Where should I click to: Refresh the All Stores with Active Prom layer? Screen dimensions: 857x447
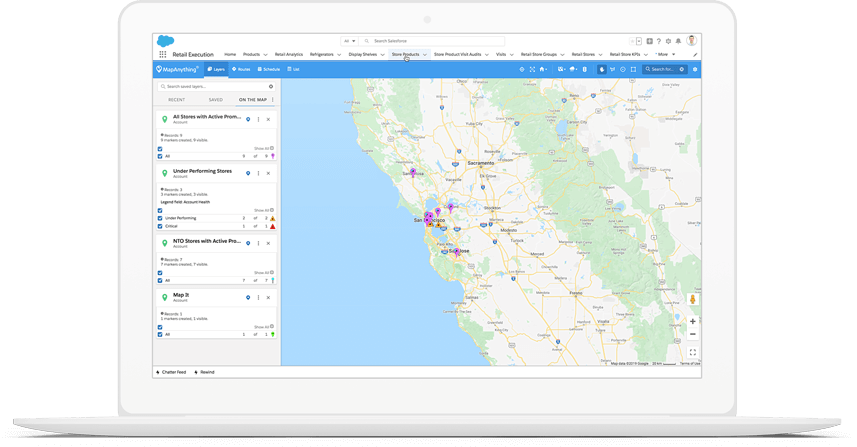coord(248,119)
